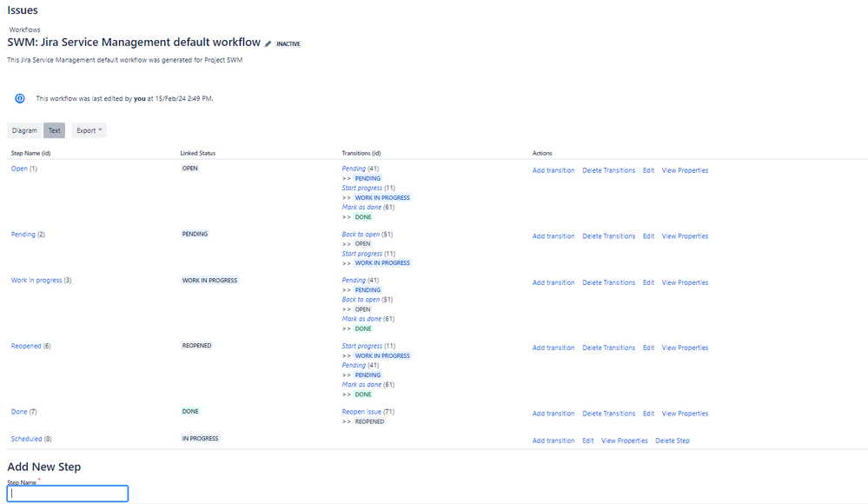
Task: Click the blue info icon in the notice
Action: (20, 98)
